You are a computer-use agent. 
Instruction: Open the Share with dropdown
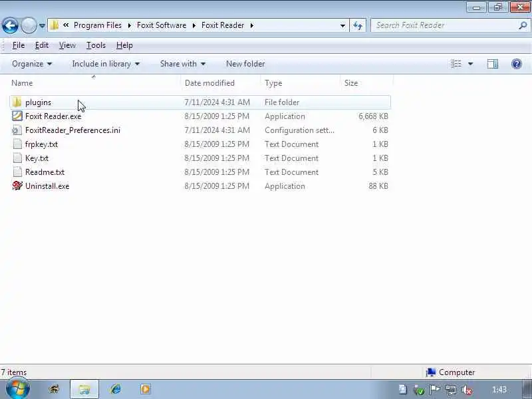tap(182, 64)
